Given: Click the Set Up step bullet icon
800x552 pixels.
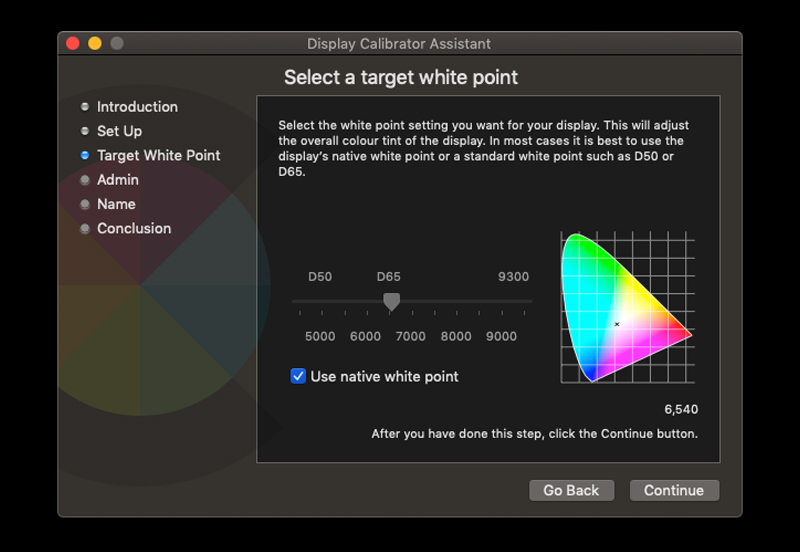Looking at the screenshot, I should (x=85, y=131).
